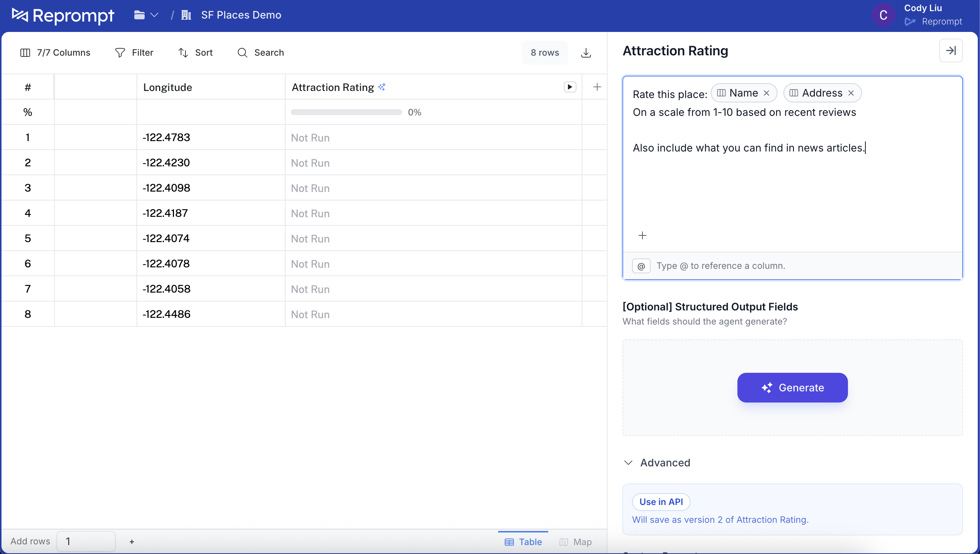The image size is (980, 554).
Task: Click the Search icon
Action: (242, 53)
